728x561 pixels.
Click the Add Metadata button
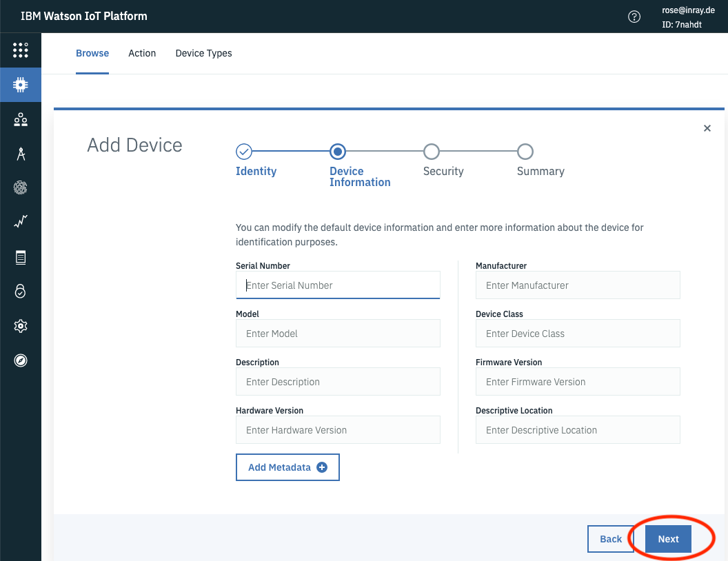[287, 467]
